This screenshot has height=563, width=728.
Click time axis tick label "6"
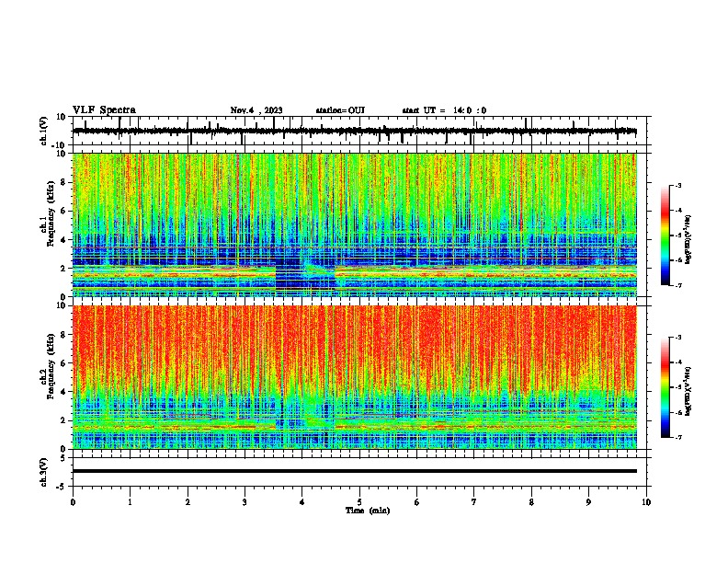416,502
